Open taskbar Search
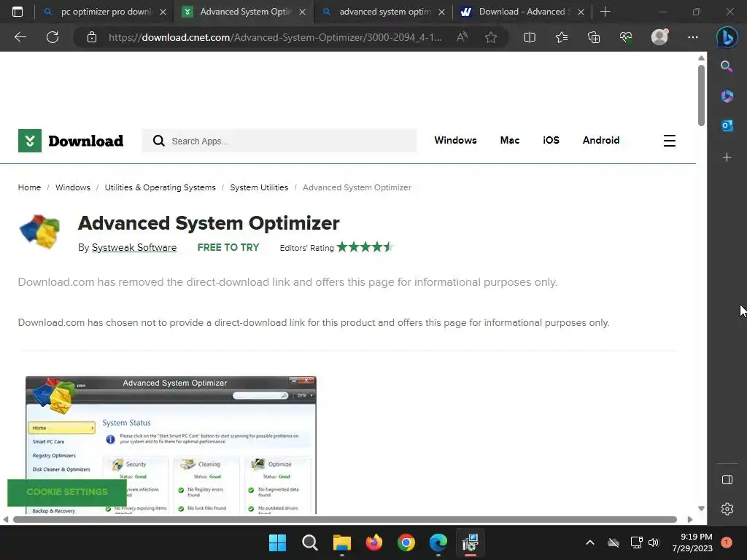The width and height of the screenshot is (747, 560). click(309, 542)
